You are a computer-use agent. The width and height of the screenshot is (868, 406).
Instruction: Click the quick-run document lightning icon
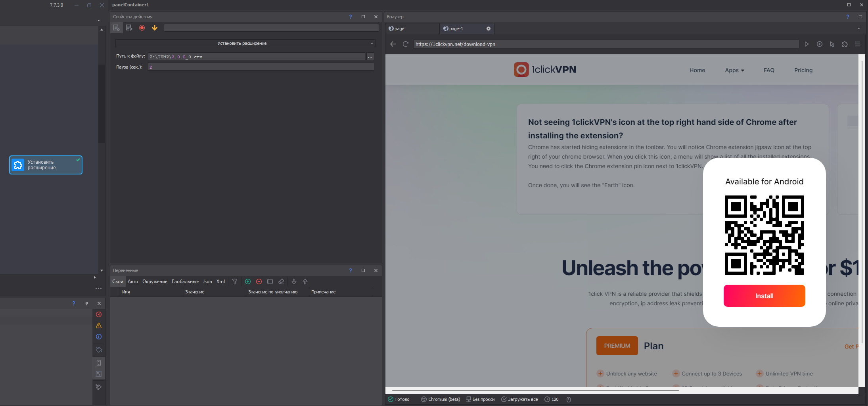[129, 28]
